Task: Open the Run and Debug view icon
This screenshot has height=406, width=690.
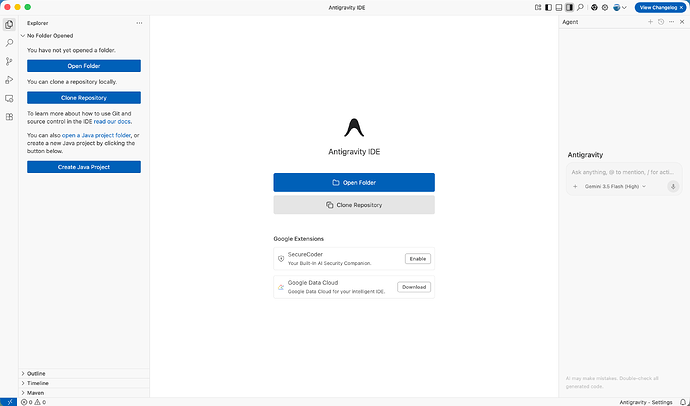Action: [x=9, y=80]
